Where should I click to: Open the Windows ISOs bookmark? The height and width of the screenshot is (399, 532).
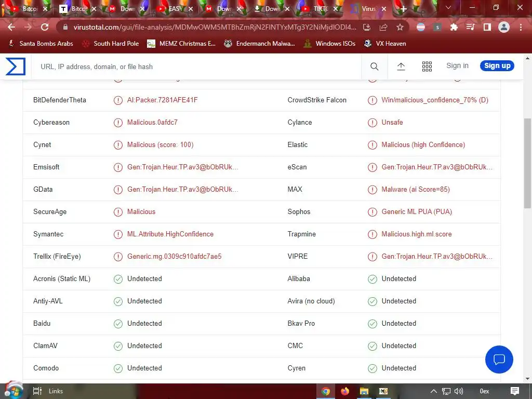pos(329,44)
